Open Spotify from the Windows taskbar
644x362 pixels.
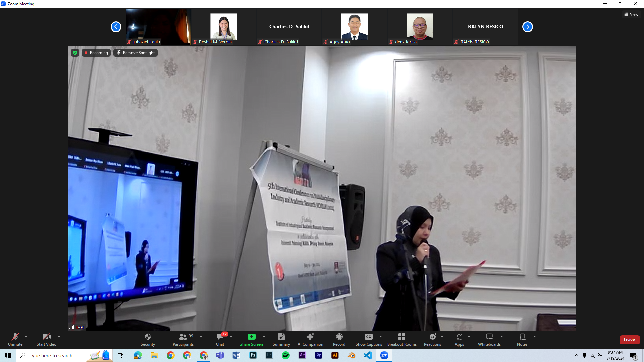(x=286, y=355)
